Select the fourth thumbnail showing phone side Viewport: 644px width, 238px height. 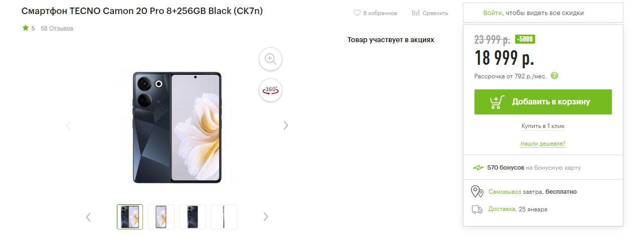[224, 217]
